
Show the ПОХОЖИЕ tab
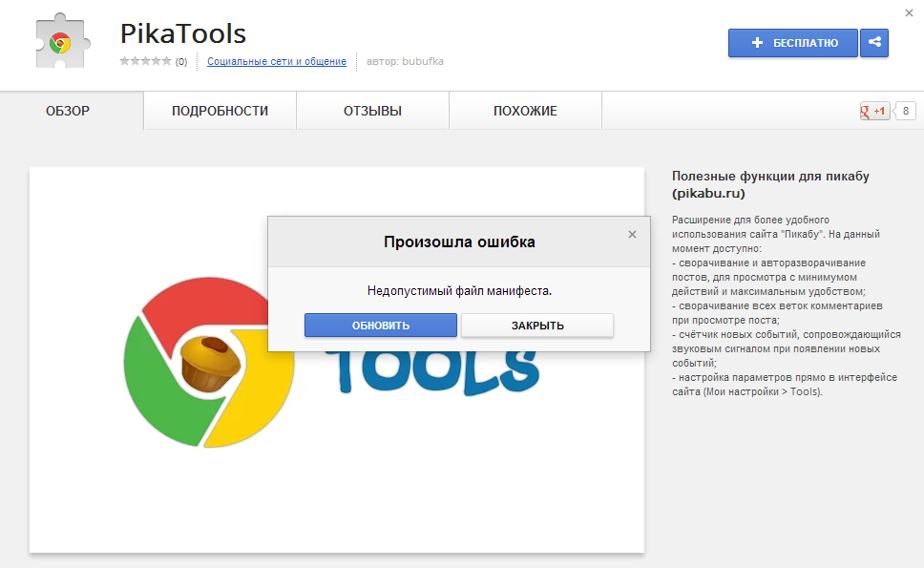pyautogui.click(x=525, y=111)
